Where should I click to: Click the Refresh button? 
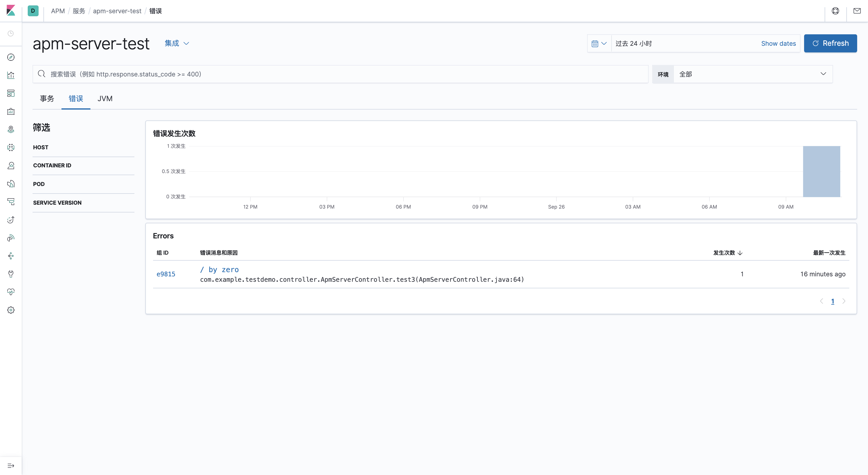click(830, 43)
